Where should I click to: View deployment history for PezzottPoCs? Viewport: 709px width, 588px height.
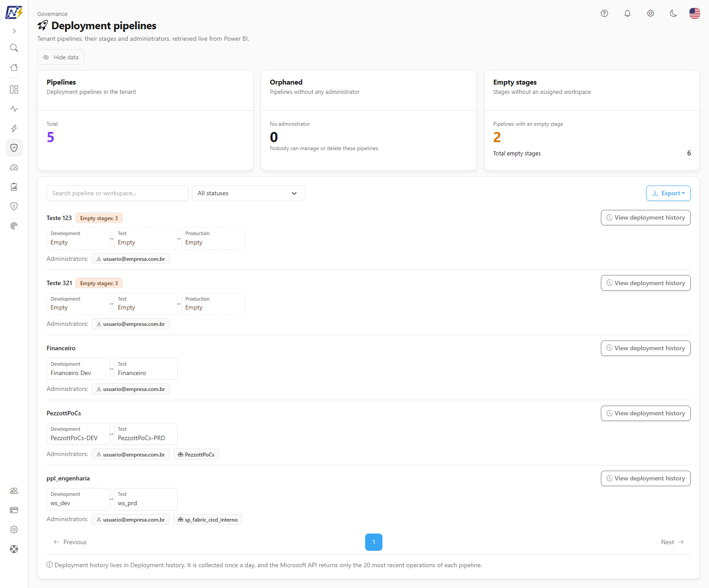[x=646, y=414]
